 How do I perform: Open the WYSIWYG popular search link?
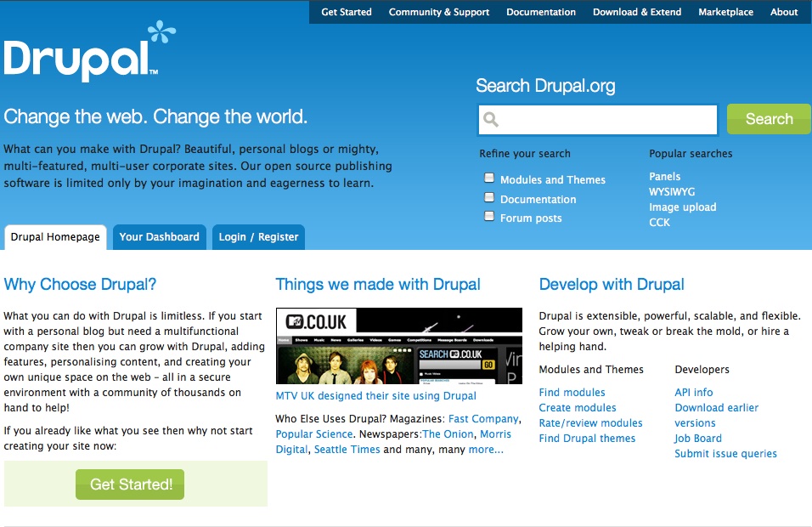click(x=671, y=192)
